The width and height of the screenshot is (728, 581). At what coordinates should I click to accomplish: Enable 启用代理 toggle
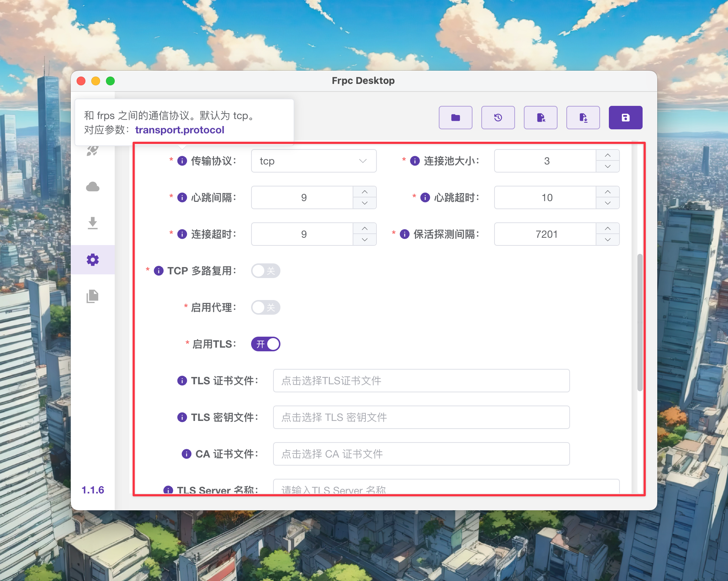coord(266,307)
